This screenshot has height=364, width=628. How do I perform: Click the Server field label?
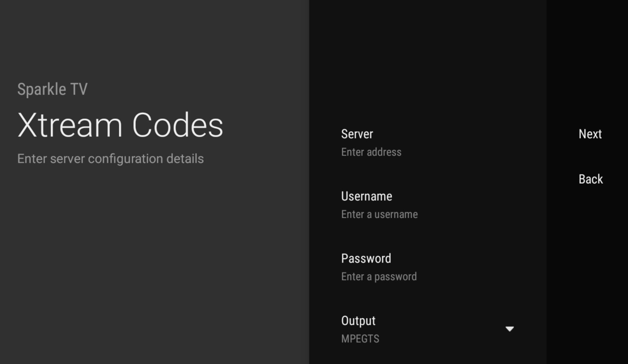tap(357, 134)
